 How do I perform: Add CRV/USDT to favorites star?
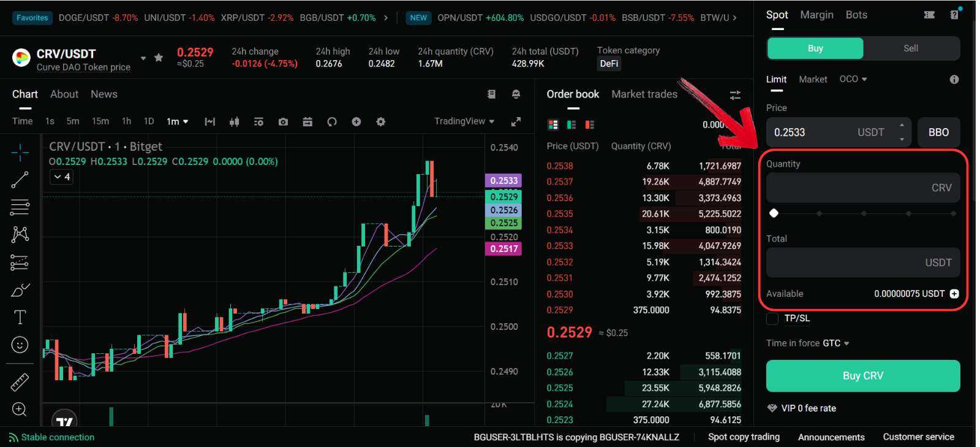(x=159, y=58)
